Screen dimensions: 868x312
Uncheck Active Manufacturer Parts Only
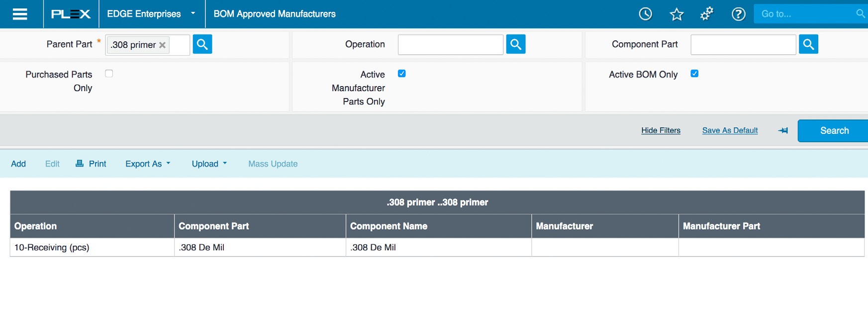point(402,74)
